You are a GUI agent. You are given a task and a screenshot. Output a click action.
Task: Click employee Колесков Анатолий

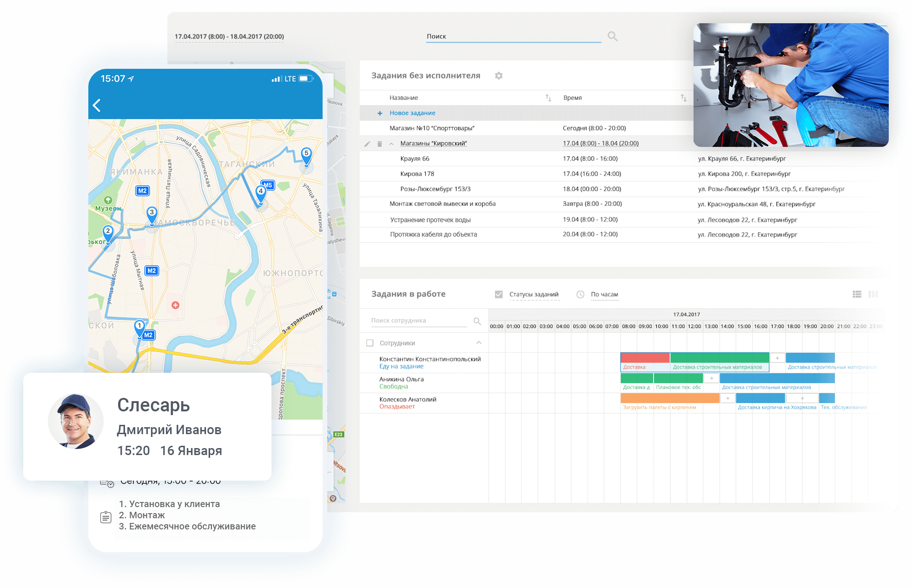coord(408,399)
